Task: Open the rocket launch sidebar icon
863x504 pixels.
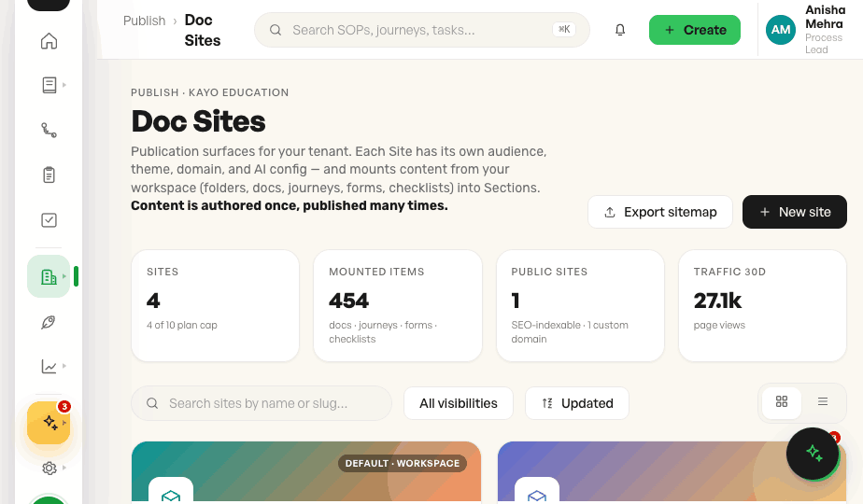Action: click(49, 322)
